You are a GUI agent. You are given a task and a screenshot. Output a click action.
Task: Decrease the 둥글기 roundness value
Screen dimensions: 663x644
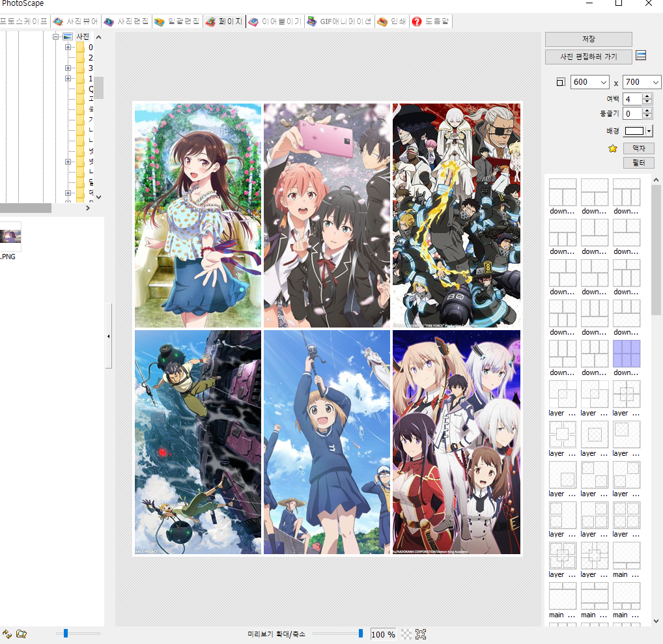pyautogui.click(x=647, y=116)
